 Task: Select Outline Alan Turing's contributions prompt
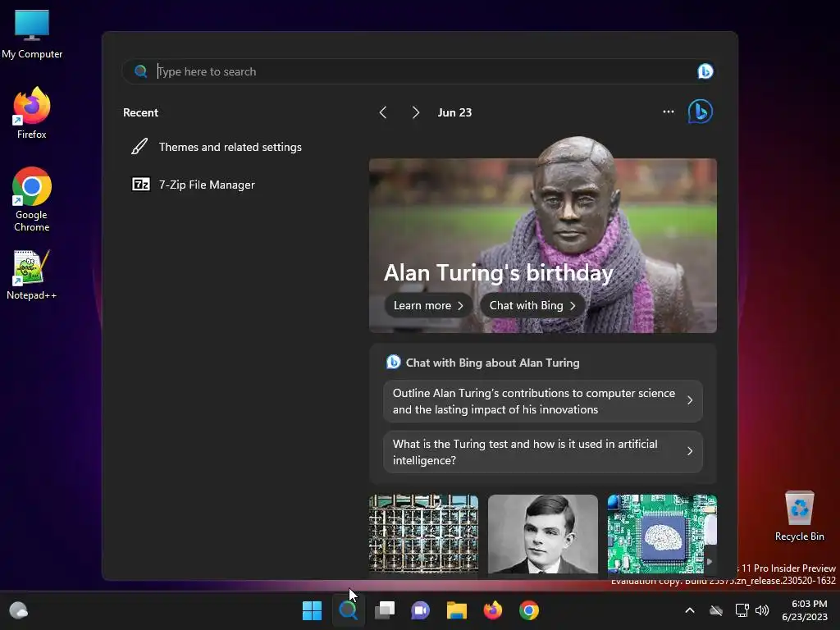click(543, 401)
